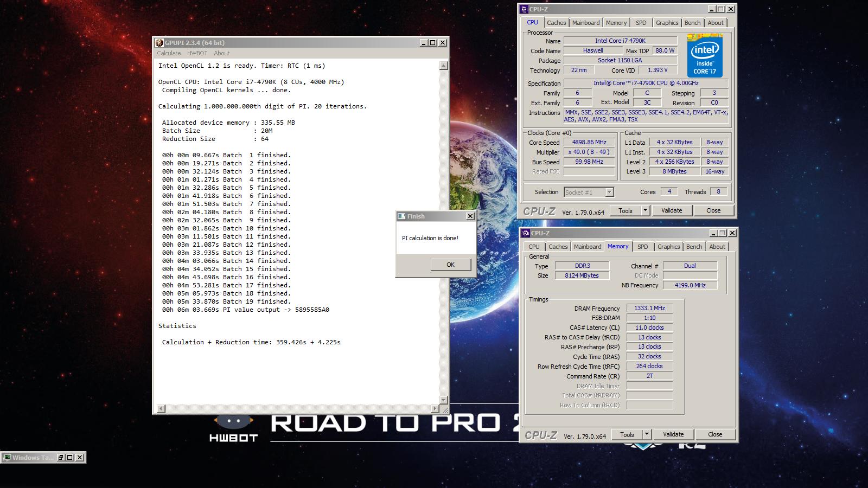Click the GPUPI vertical scrollbar up arrow
Screen dimensions: 868x488
444,66
